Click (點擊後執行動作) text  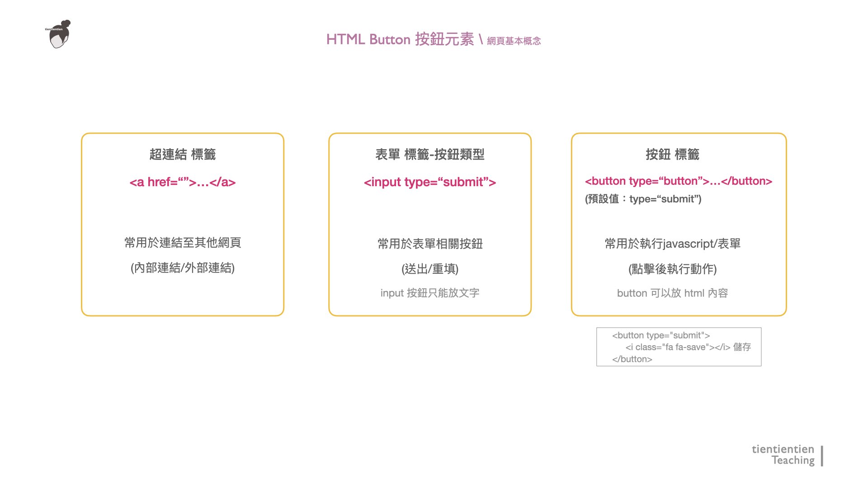click(x=672, y=269)
